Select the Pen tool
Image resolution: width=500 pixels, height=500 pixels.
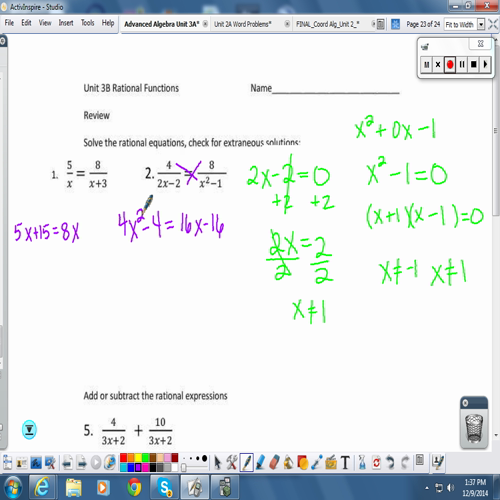click(246, 462)
